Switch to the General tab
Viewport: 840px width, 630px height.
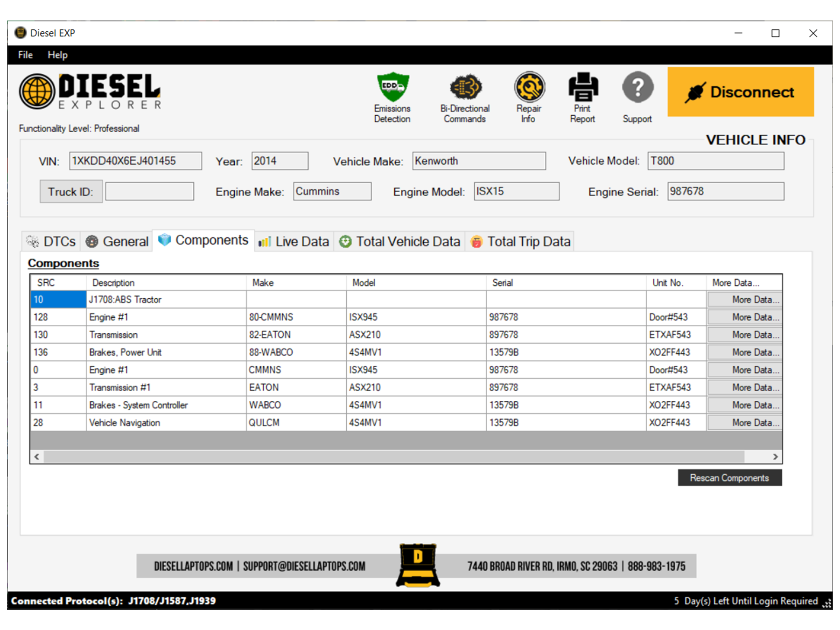[x=117, y=241]
